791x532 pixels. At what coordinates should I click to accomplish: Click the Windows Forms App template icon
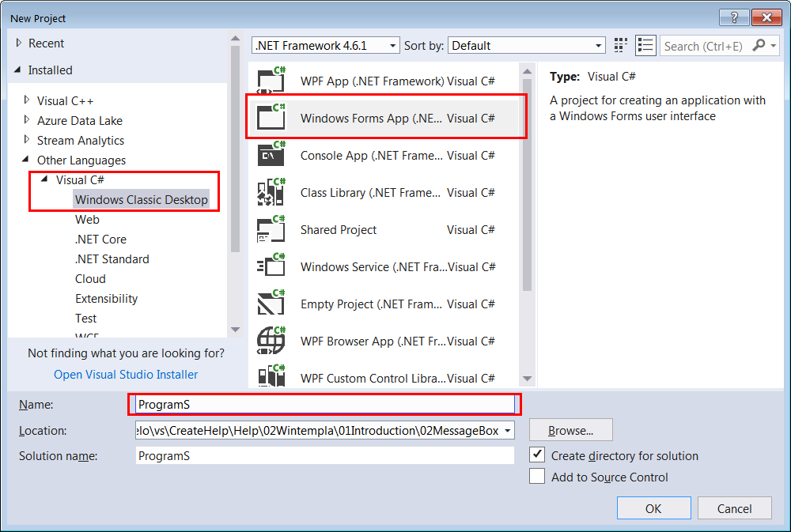[x=271, y=117]
